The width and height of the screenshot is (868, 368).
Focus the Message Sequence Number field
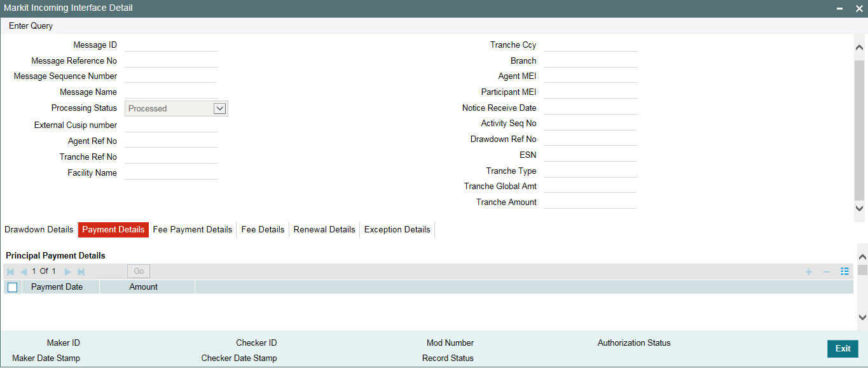(x=170, y=76)
